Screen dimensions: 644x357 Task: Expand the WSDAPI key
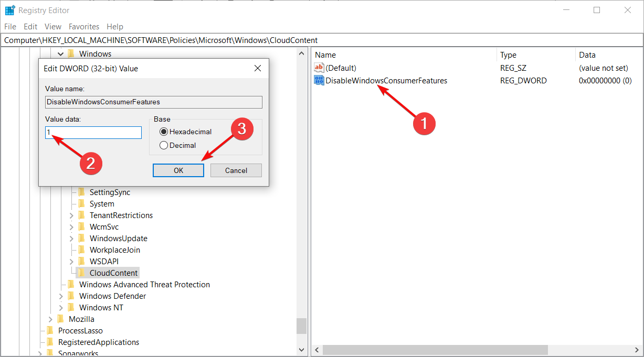(x=71, y=261)
